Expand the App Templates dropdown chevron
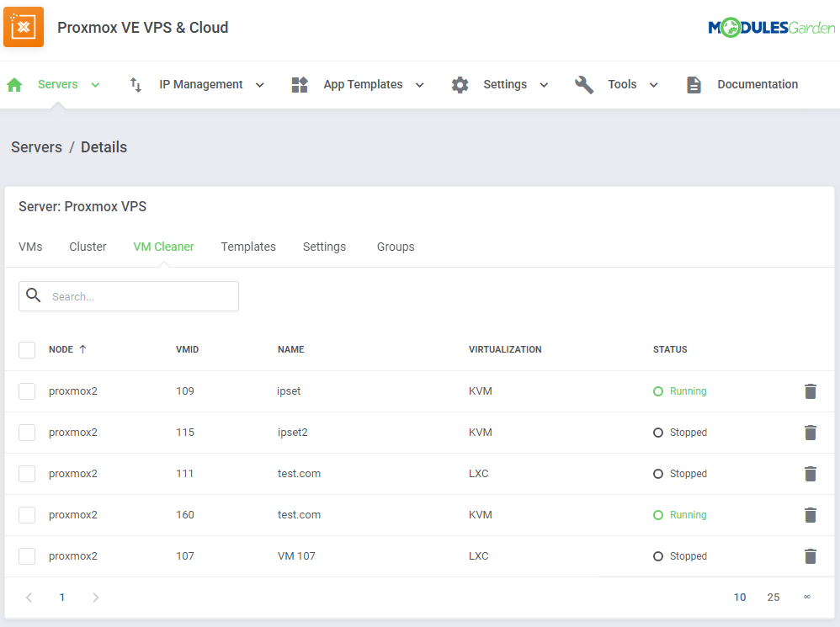This screenshot has width=840, height=627. [420, 85]
